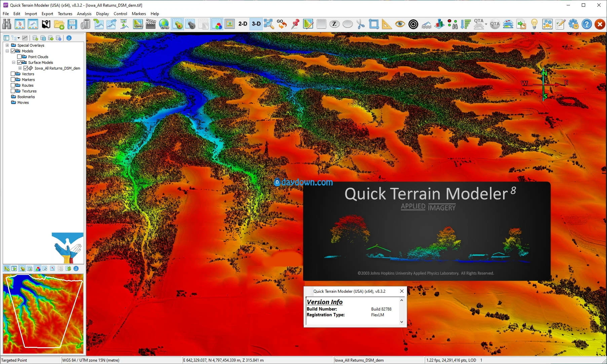Uncheck the Iowa_All Returns_DSM_dem layer

tap(26, 68)
